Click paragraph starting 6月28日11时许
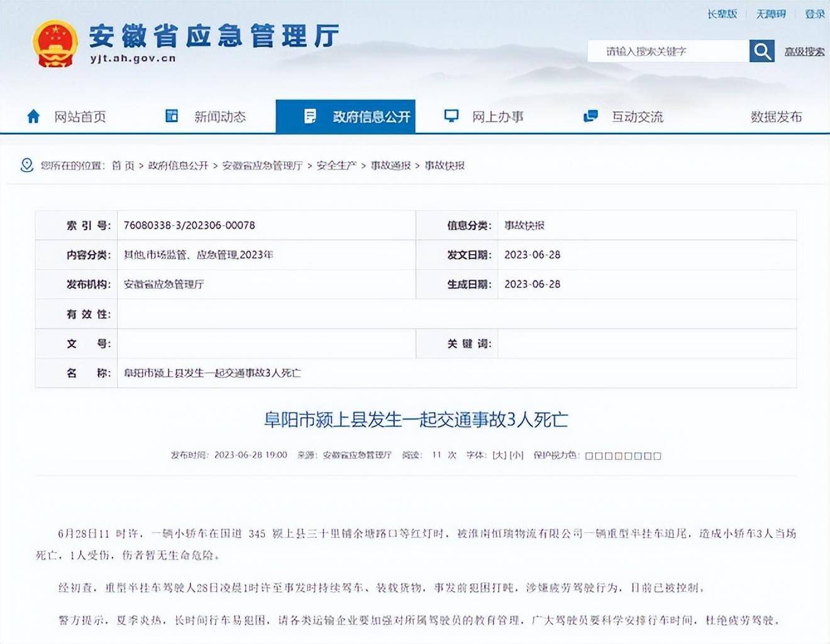Image resolution: width=830 pixels, height=644 pixels. pyautogui.click(x=416, y=544)
